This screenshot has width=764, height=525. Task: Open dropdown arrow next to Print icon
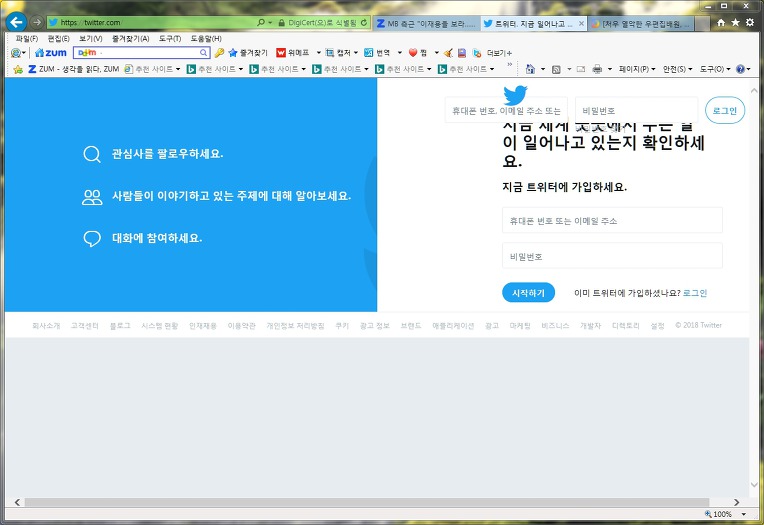(610, 69)
